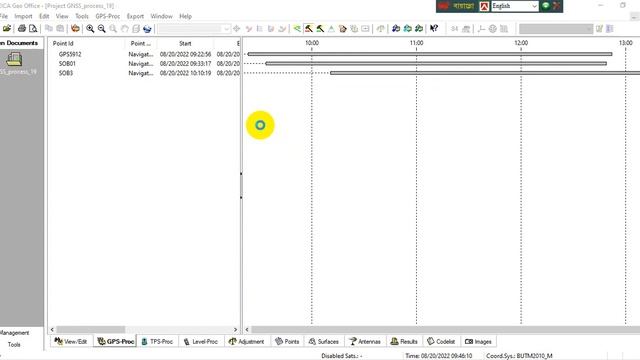Click the GPS5912 observation bar in timeline
This screenshot has height=360, width=640.
pyautogui.click(x=430, y=54)
